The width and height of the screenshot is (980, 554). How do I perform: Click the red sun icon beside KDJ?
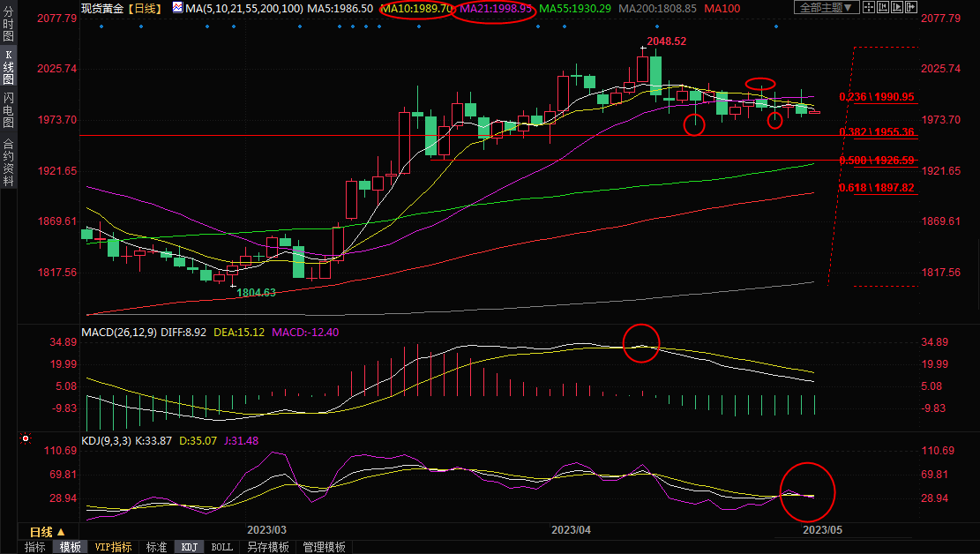coord(26,438)
